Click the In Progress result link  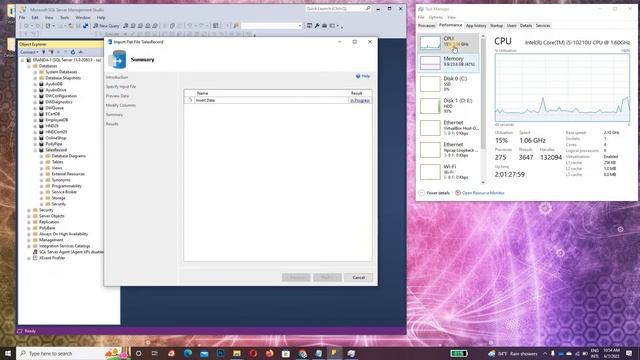pos(360,100)
